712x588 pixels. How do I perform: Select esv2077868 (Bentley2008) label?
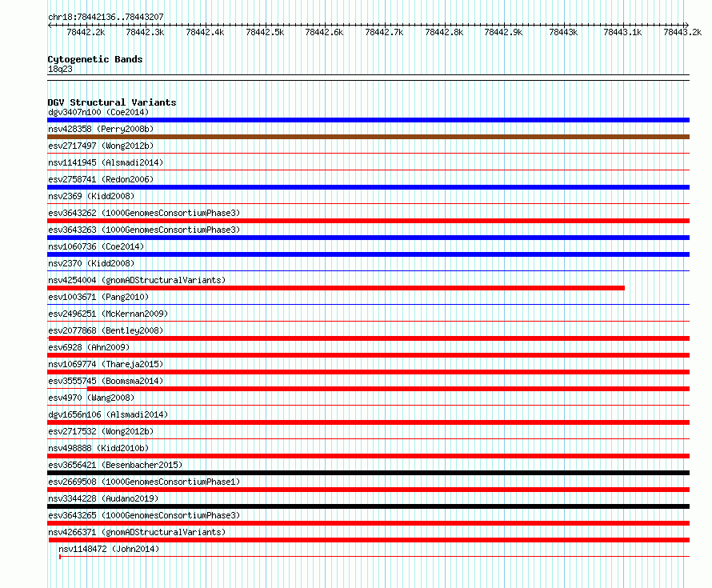pyautogui.click(x=106, y=330)
